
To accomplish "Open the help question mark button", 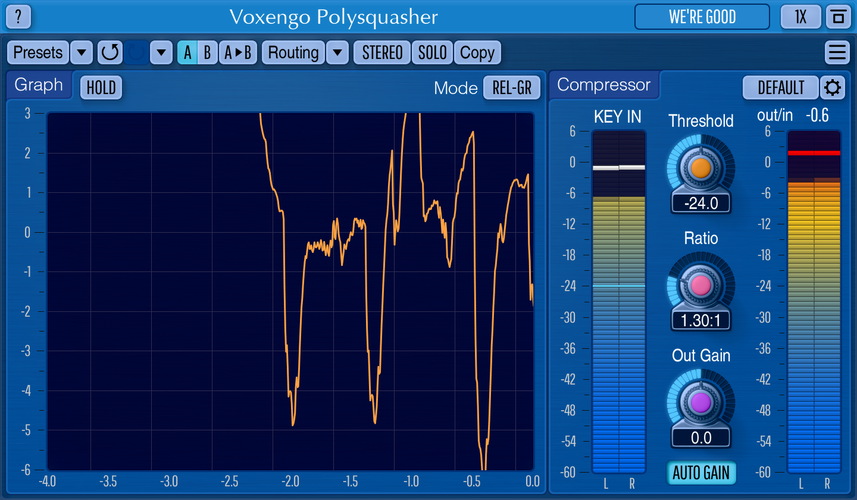I will tap(19, 16).
